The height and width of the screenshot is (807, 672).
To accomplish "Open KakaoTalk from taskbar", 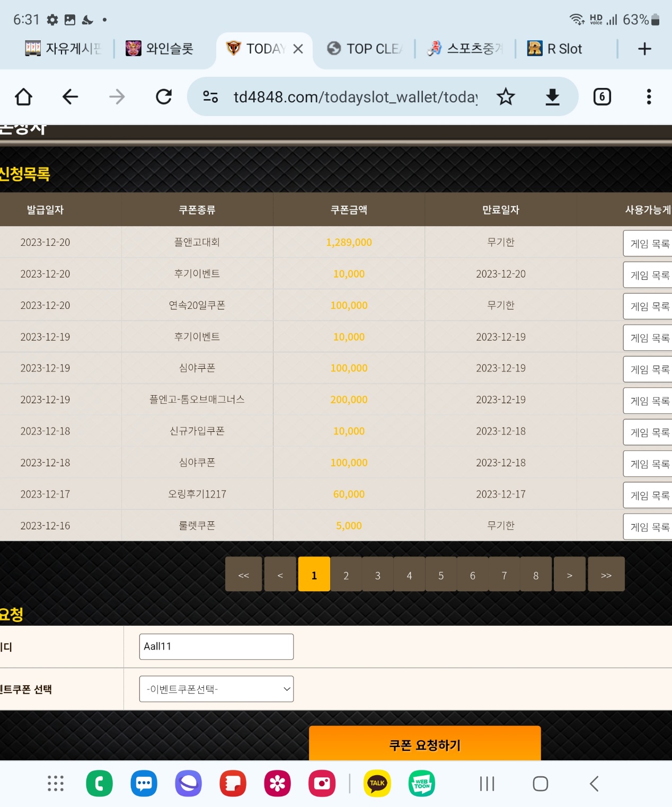I will tap(377, 784).
